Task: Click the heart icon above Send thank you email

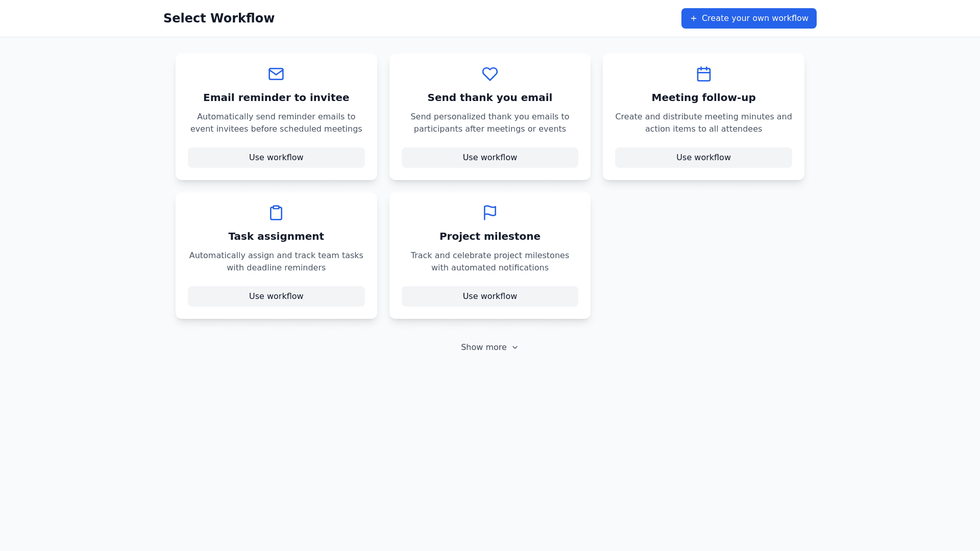Action: tap(489, 74)
